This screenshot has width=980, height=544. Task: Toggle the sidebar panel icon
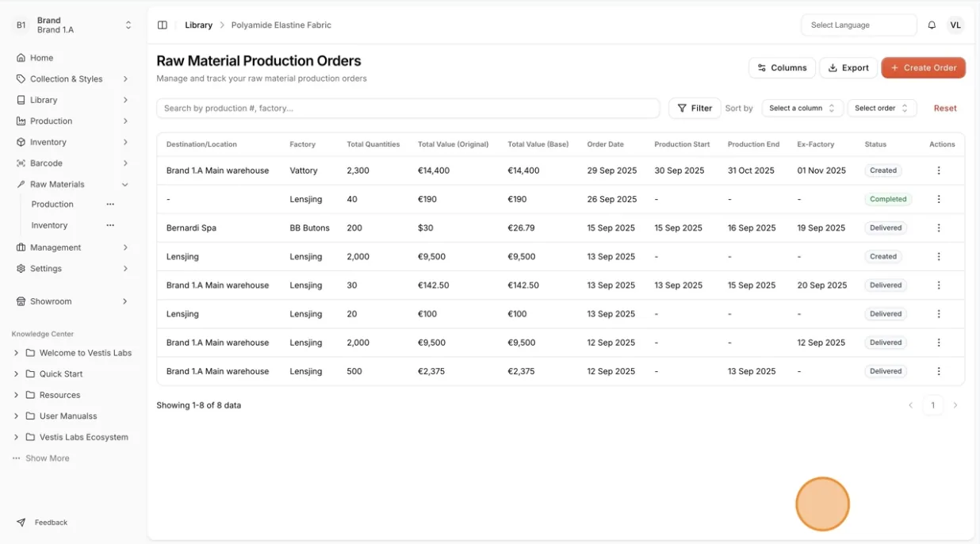[x=163, y=25]
